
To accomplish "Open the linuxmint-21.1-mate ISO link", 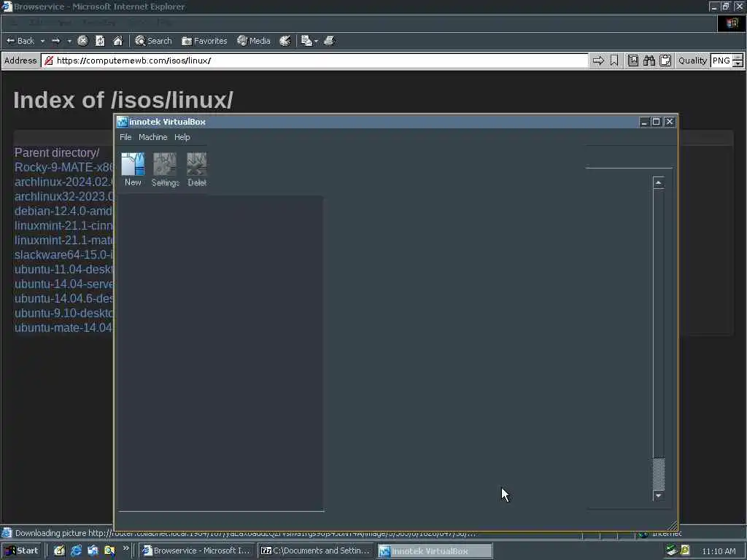I will 64,240.
